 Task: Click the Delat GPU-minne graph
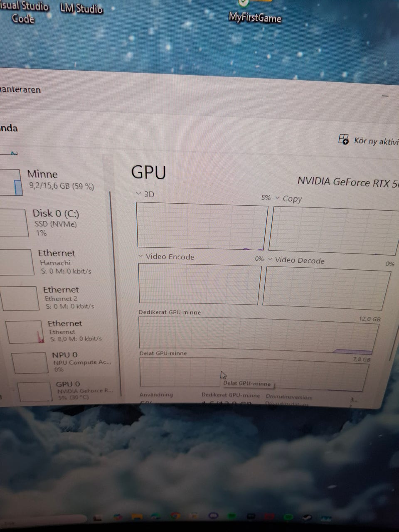254,374
